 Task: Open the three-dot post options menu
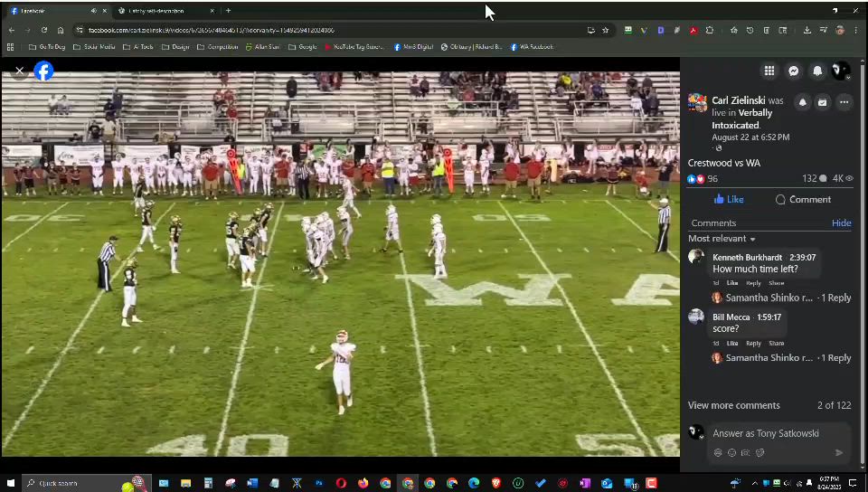(x=844, y=102)
